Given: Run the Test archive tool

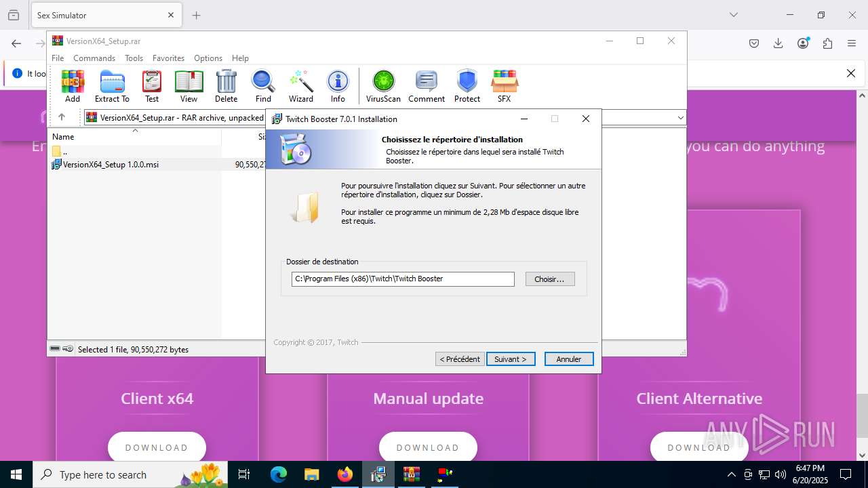Looking at the screenshot, I should click(x=152, y=86).
